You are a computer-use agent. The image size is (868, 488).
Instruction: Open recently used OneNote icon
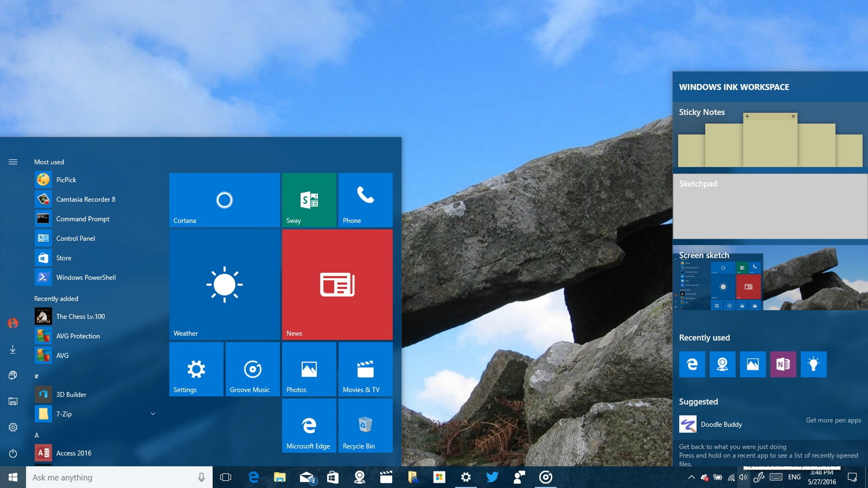pos(783,364)
